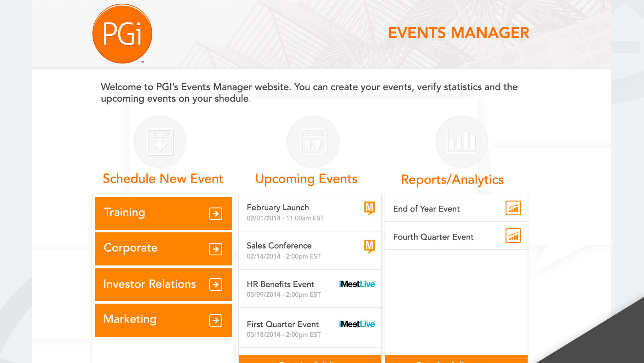This screenshot has height=363, width=644.
Task: Click the calendar 17 Upcoming Events icon
Action: [313, 142]
